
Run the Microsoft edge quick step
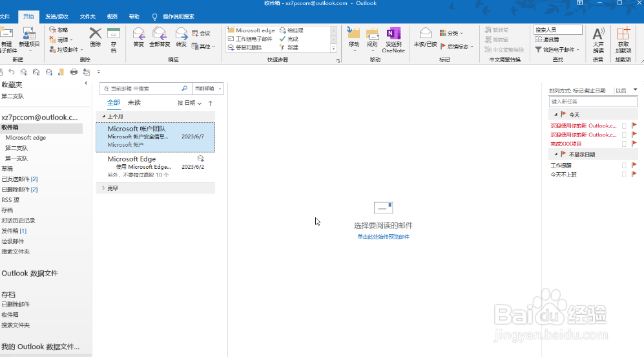pos(251,30)
